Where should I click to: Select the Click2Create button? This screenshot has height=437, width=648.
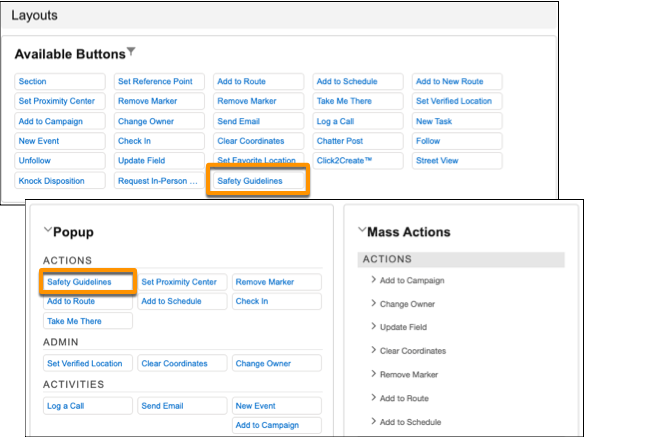[358, 161]
